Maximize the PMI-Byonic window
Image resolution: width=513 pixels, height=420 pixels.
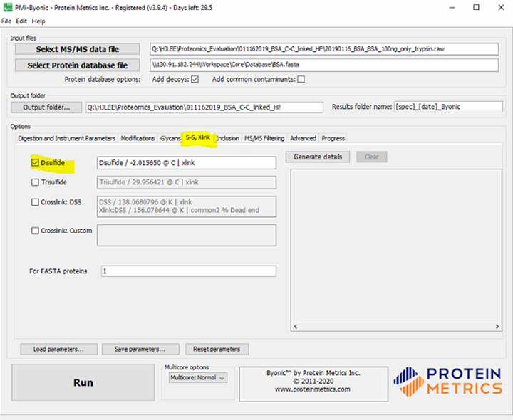[477, 8]
